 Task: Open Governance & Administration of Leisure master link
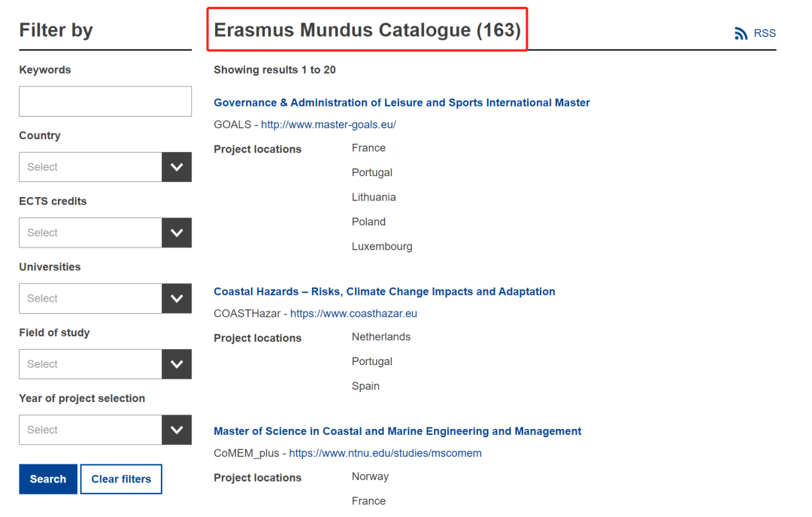pos(401,103)
